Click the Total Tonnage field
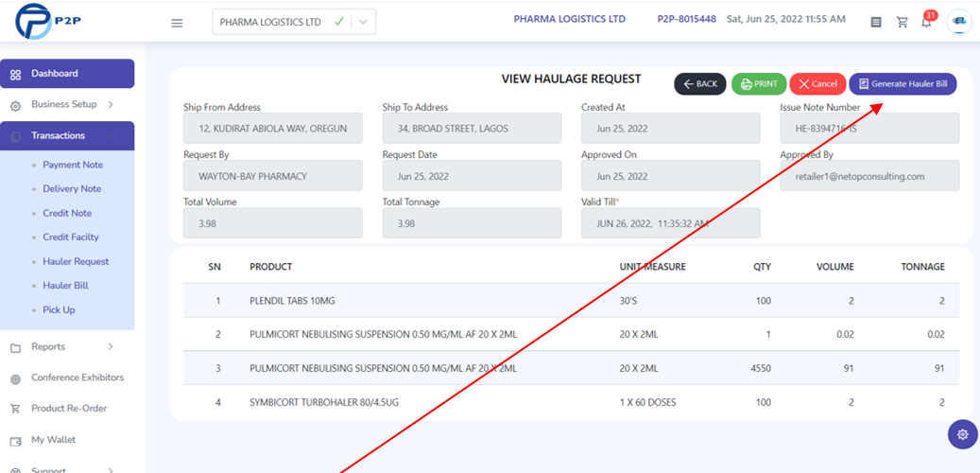The height and width of the screenshot is (473, 980). pos(472,223)
